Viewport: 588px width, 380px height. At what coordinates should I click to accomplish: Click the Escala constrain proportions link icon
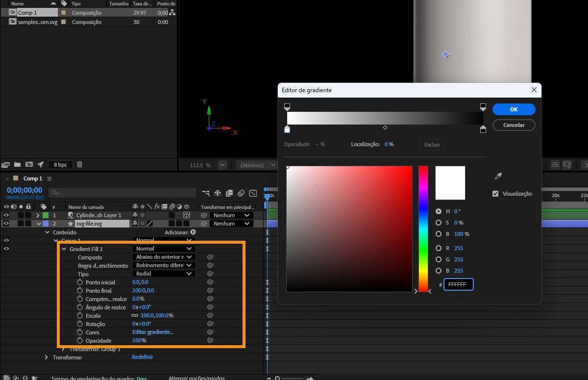point(134,316)
